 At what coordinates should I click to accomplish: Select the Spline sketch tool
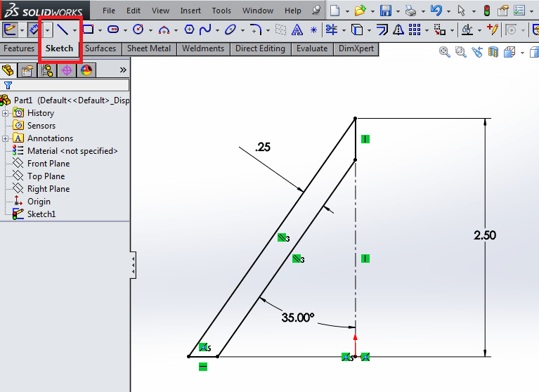205,30
